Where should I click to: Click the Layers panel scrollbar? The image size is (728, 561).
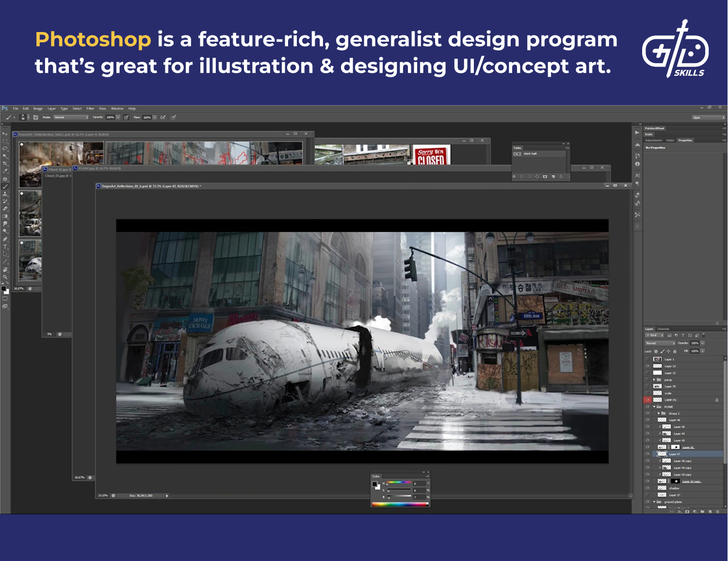pyautogui.click(x=726, y=412)
